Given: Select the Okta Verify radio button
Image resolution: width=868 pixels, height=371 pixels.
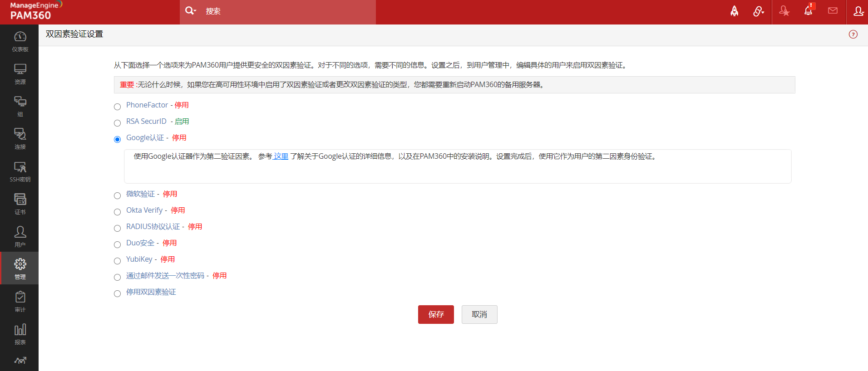Looking at the screenshot, I should click(117, 212).
